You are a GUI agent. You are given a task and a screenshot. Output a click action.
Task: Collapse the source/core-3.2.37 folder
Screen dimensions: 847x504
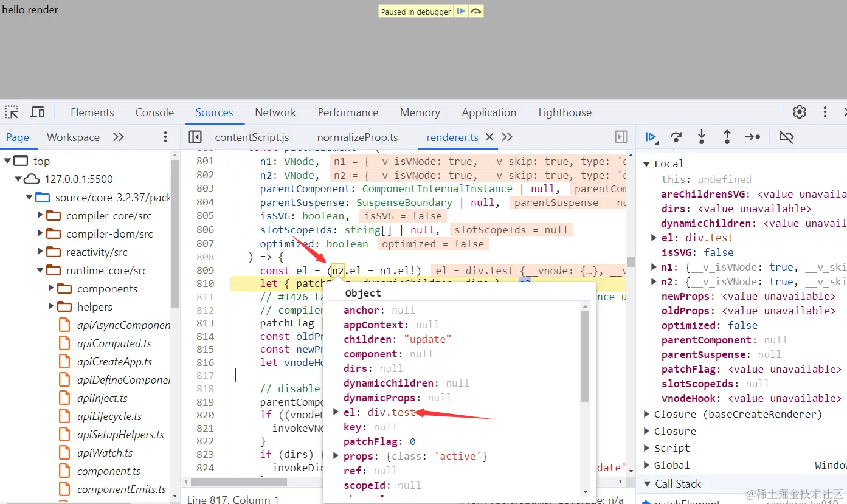pos(29,198)
